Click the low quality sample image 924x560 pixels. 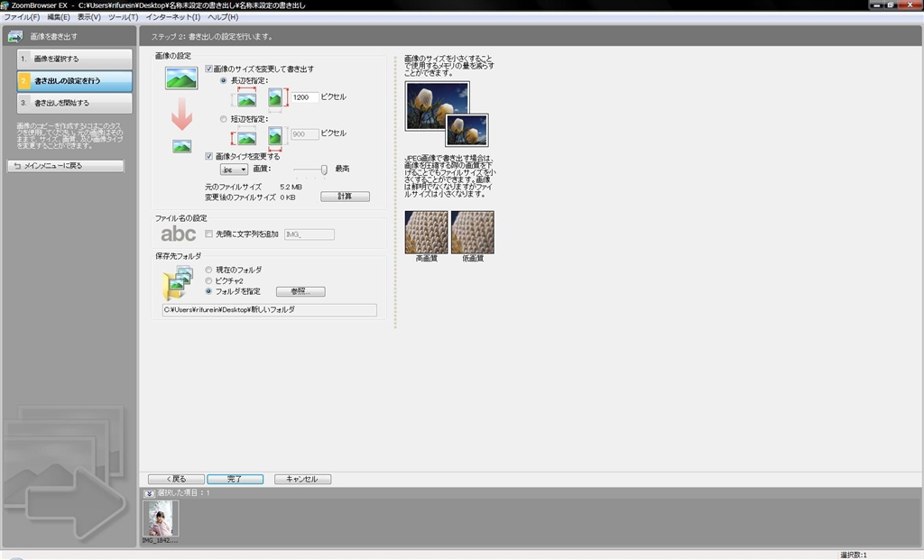473,232
